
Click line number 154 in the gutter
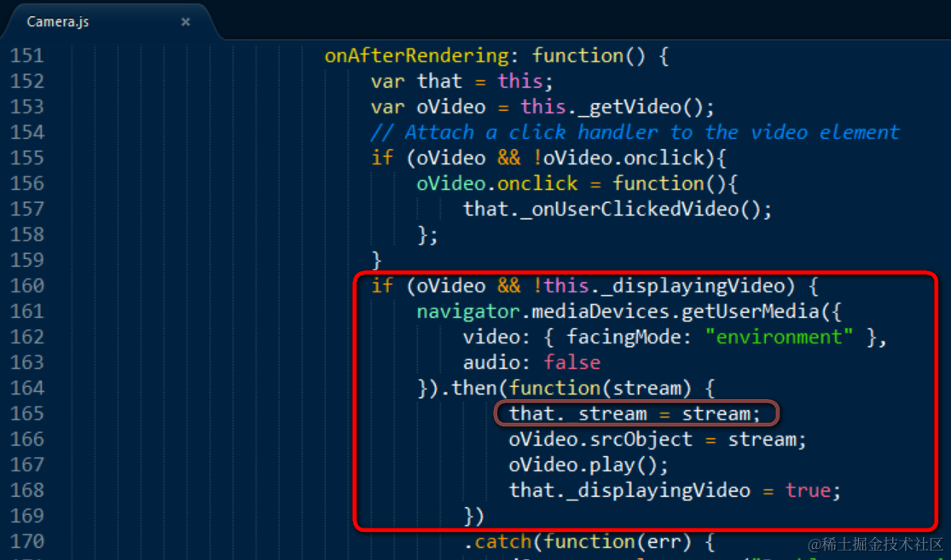pyautogui.click(x=27, y=132)
